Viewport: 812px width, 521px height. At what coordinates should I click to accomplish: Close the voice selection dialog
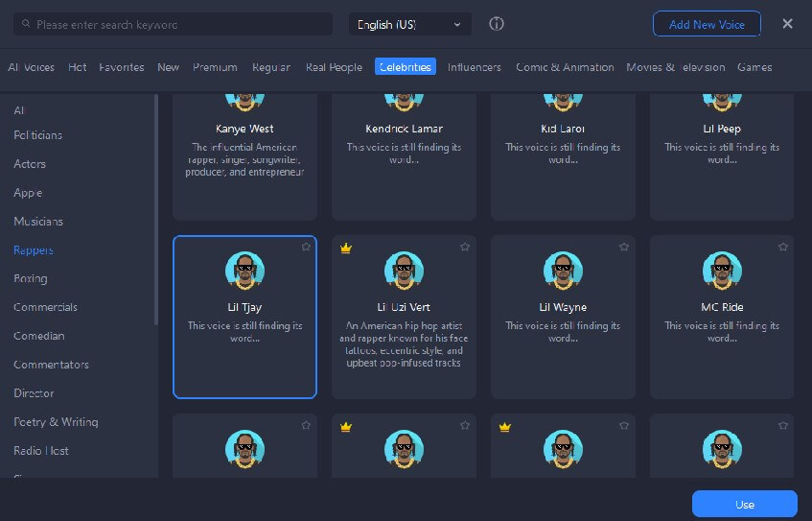click(787, 24)
